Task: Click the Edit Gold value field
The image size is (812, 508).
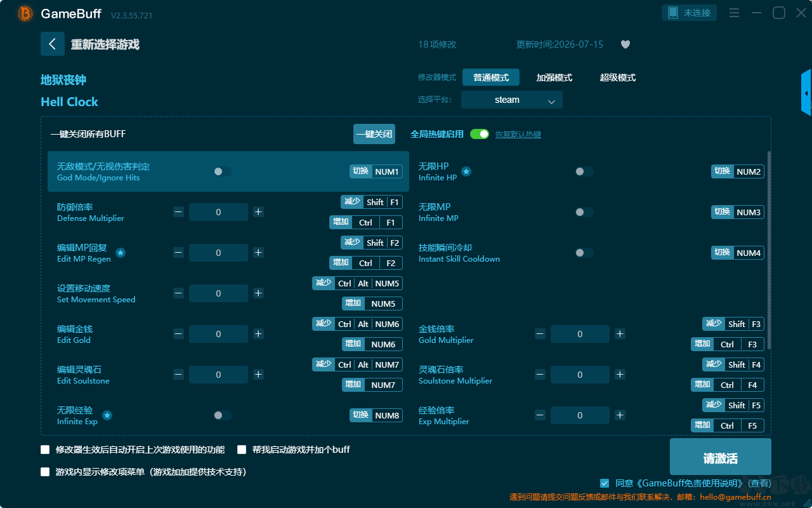Action: (218, 334)
